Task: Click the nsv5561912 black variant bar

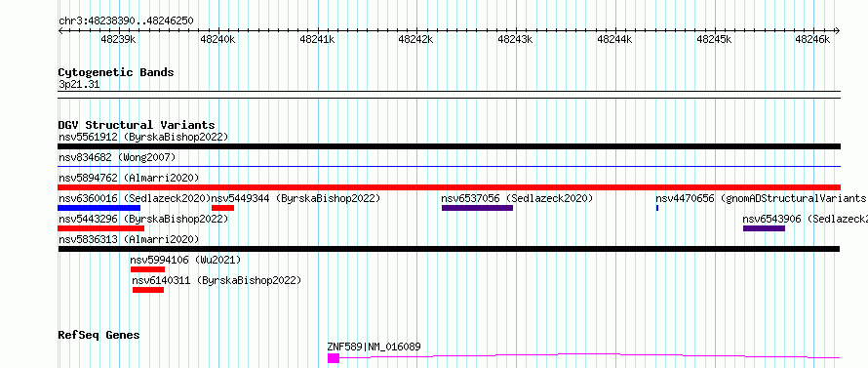Action: click(449, 146)
